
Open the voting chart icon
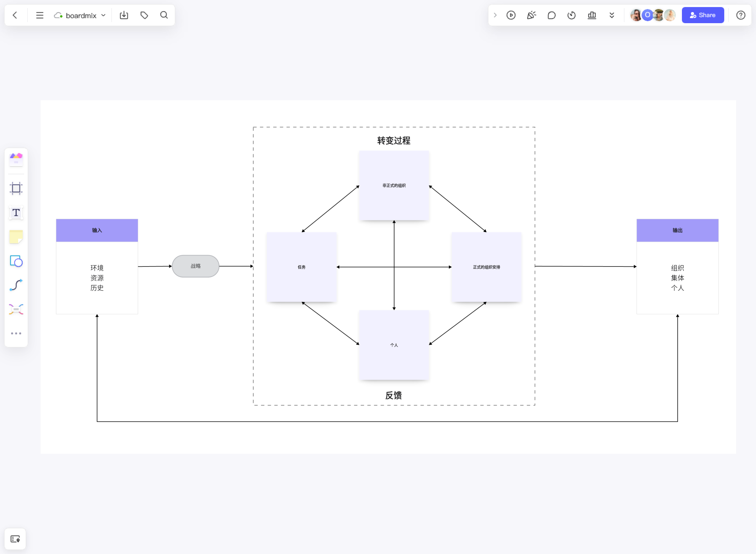point(592,15)
